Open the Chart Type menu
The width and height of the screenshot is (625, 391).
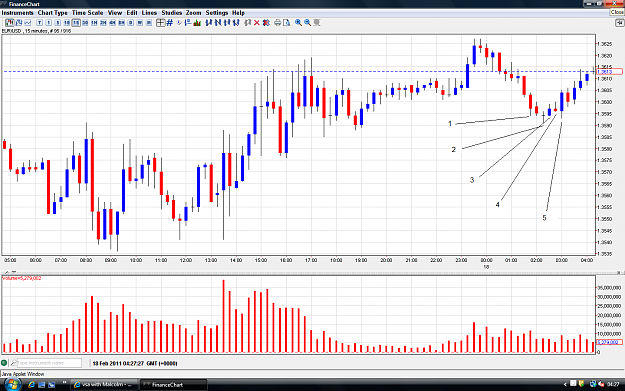point(53,13)
